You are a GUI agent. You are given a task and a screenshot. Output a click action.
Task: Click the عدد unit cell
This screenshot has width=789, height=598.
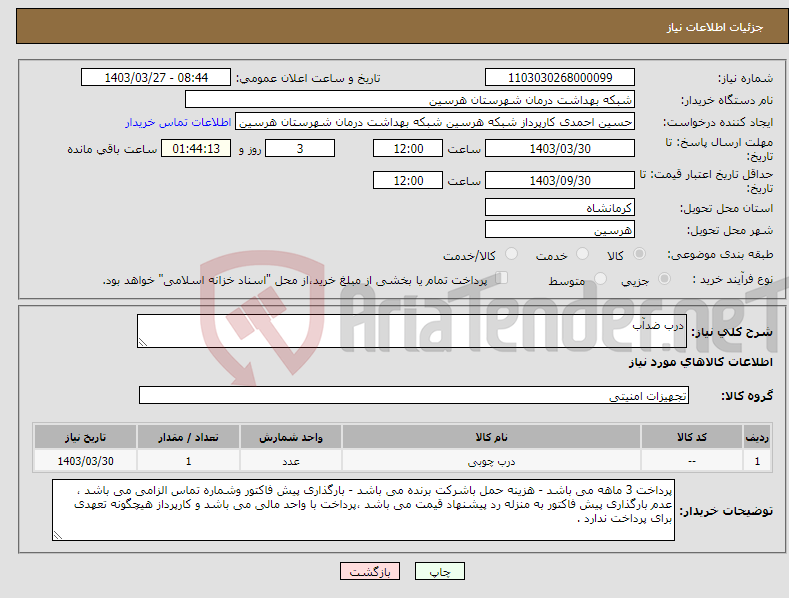pos(291,461)
